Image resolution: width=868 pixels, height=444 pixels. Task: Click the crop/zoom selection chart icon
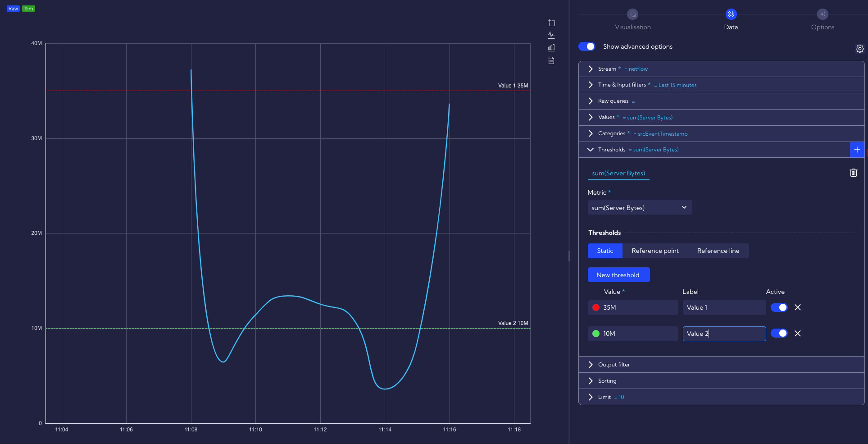[x=551, y=23]
